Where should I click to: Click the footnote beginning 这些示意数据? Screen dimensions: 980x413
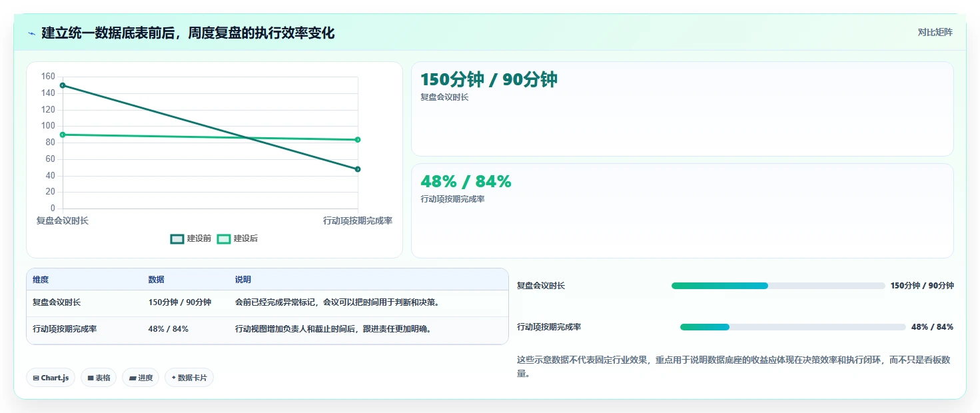click(x=734, y=366)
